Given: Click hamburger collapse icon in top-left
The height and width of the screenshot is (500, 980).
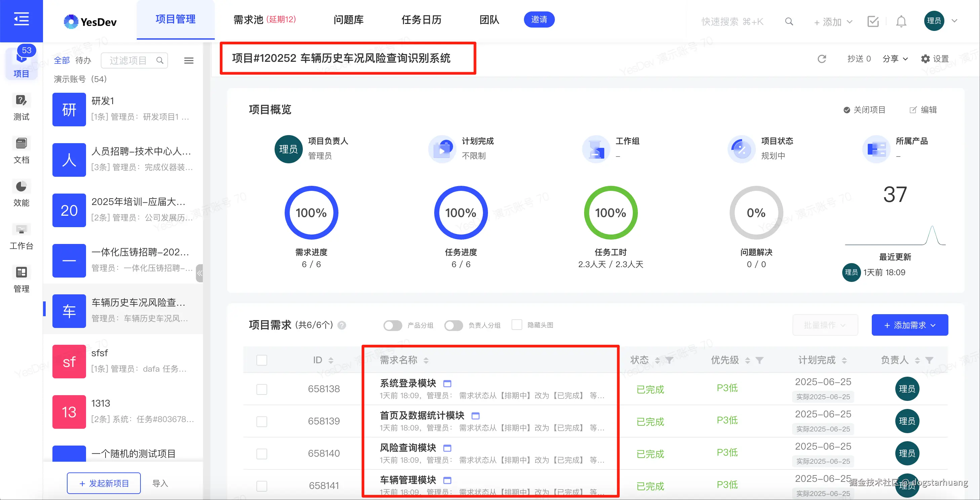Looking at the screenshot, I should click(21, 19).
